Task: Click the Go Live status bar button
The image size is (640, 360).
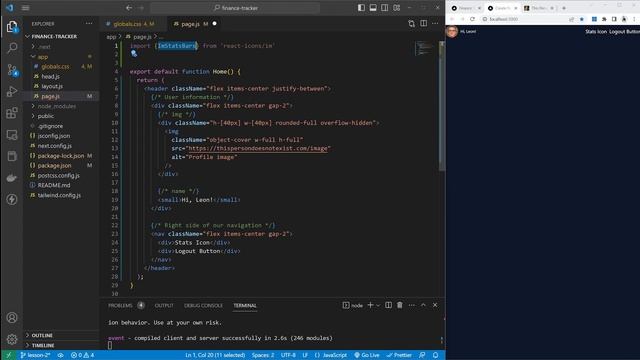Action: coord(367,355)
